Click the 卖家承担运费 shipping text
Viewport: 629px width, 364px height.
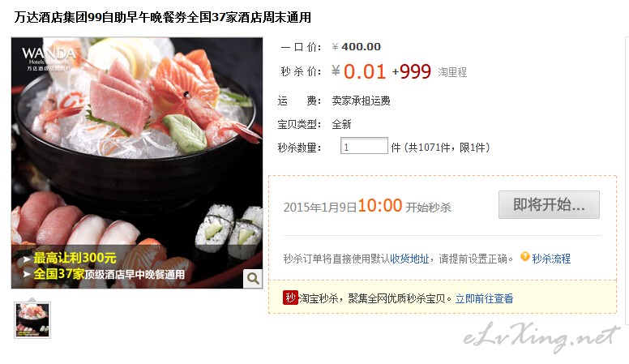click(361, 101)
